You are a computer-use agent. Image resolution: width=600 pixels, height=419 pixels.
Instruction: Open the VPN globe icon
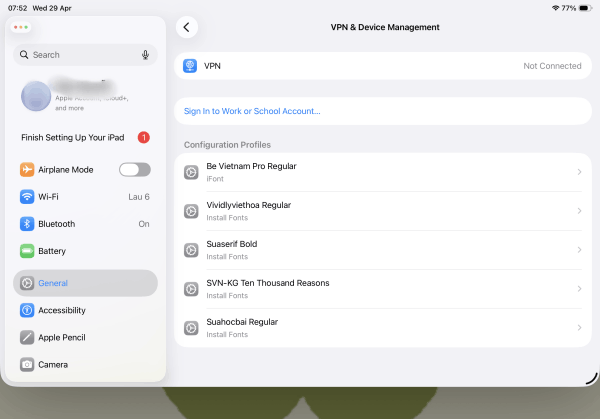pyautogui.click(x=190, y=66)
